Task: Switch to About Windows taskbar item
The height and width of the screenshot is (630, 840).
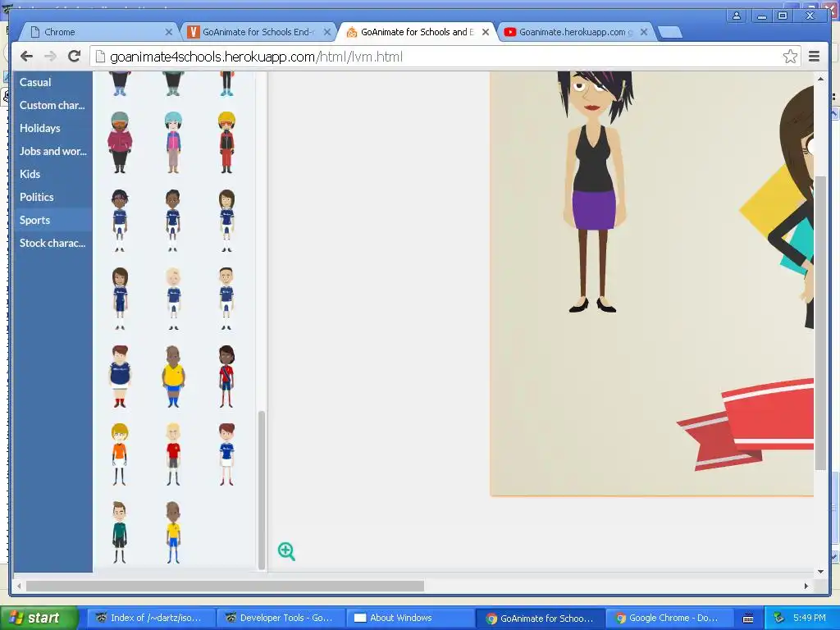Action: [410, 619]
